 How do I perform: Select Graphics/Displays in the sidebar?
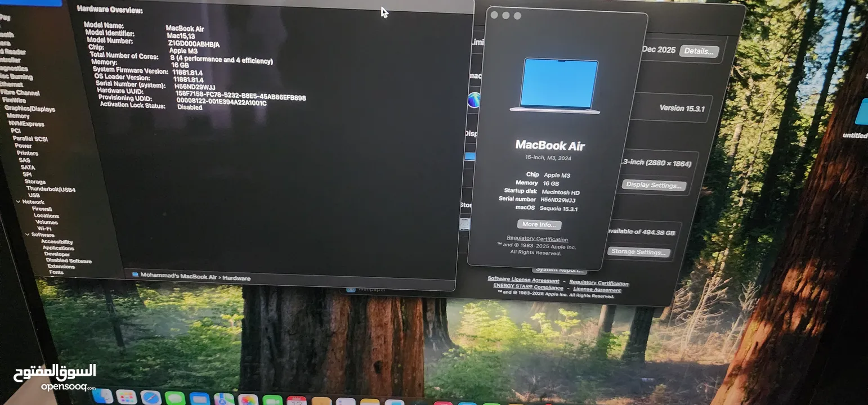30,109
